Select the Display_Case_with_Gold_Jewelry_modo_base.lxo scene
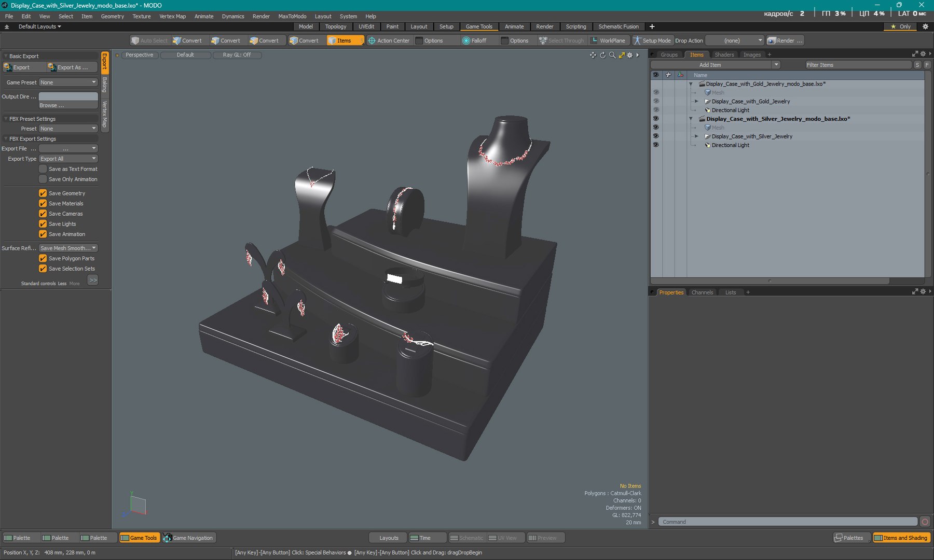This screenshot has height=560, width=934. point(765,84)
